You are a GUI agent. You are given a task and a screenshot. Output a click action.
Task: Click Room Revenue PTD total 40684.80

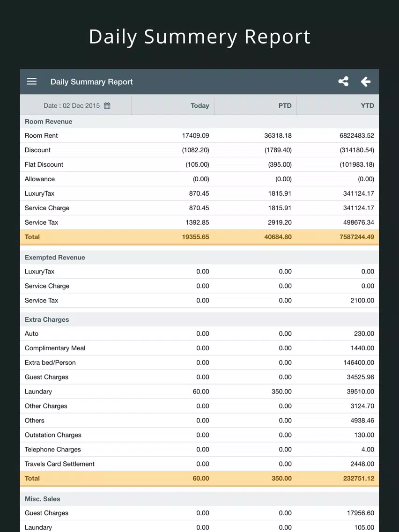point(278,237)
